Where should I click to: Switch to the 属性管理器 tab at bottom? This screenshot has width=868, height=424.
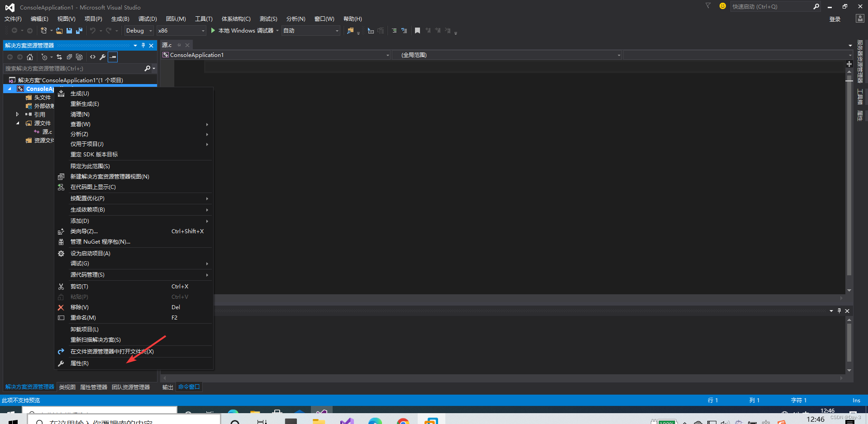(94, 387)
